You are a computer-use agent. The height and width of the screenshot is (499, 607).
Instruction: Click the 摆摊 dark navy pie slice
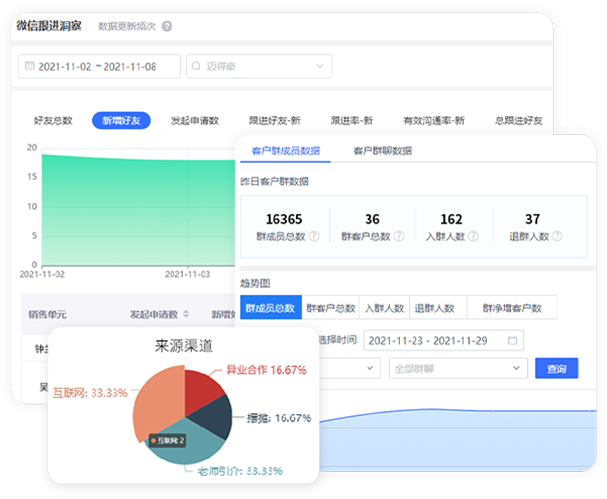215,417
